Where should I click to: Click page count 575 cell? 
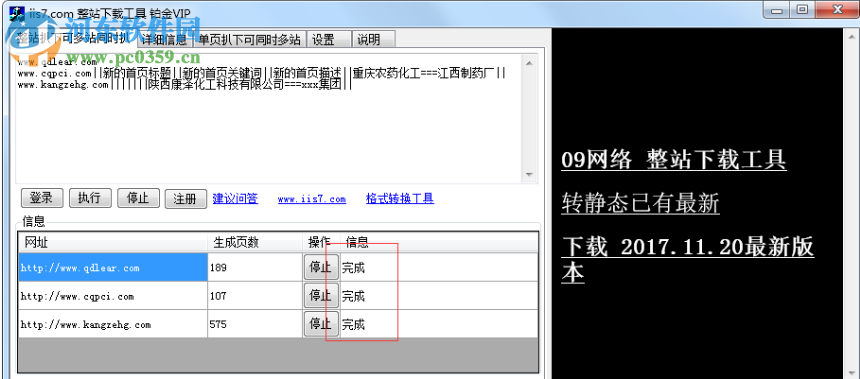tap(255, 324)
